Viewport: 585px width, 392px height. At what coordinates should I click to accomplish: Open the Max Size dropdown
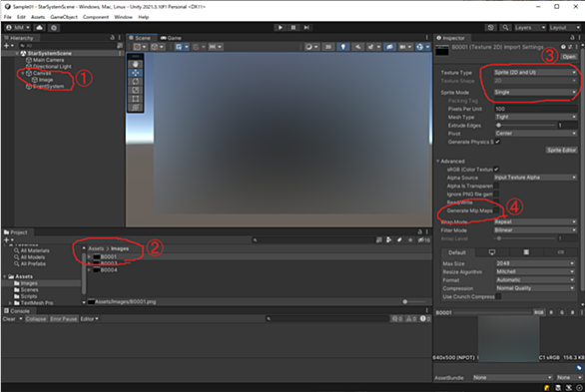click(x=535, y=263)
